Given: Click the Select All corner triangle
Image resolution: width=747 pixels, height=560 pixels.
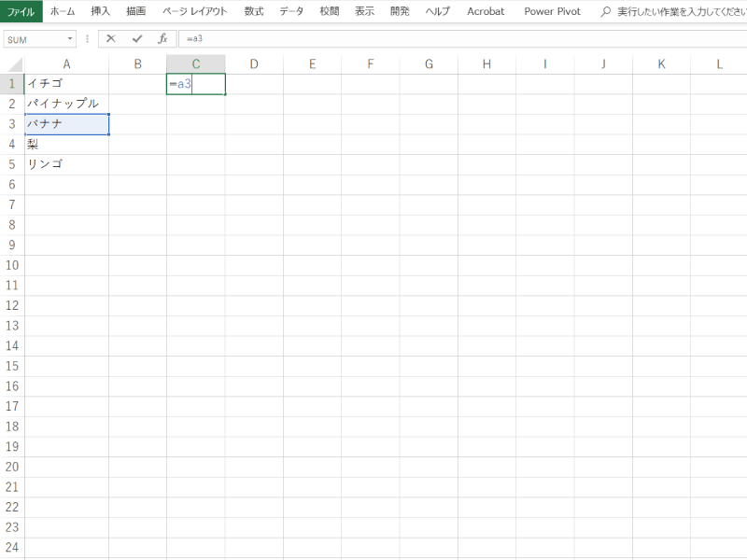Looking at the screenshot, I should coord(12,64).
